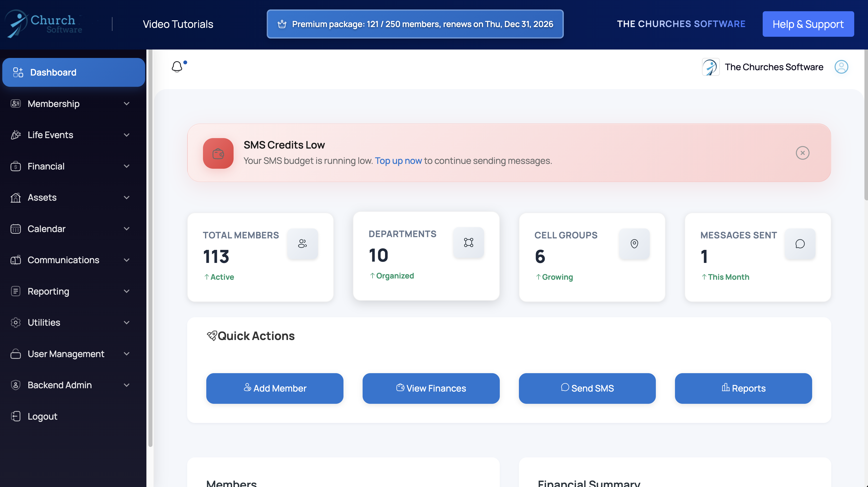Click the Add Member button

[275, 388]
